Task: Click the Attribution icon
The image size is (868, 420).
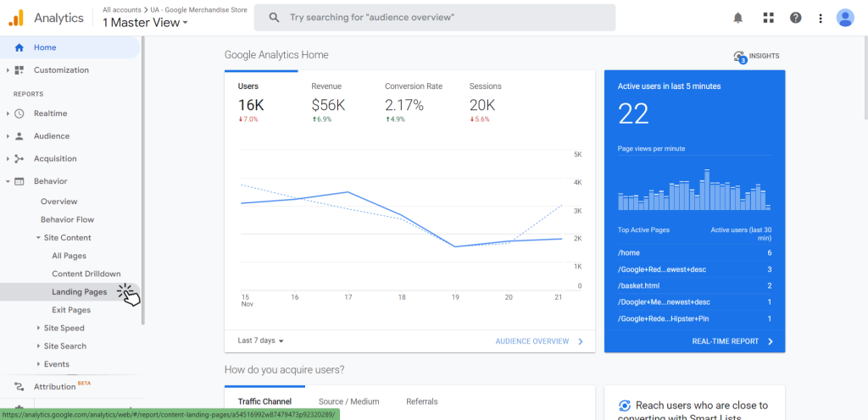Action: pos(19,387)
